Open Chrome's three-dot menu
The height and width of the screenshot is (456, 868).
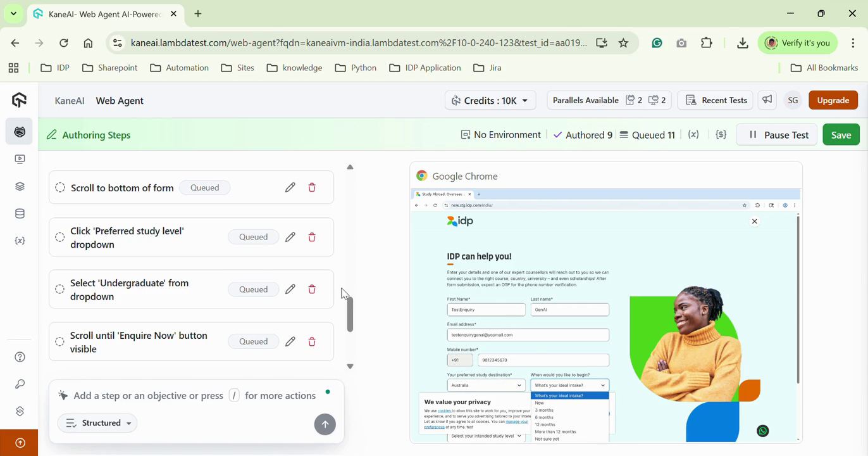[853, 43]
